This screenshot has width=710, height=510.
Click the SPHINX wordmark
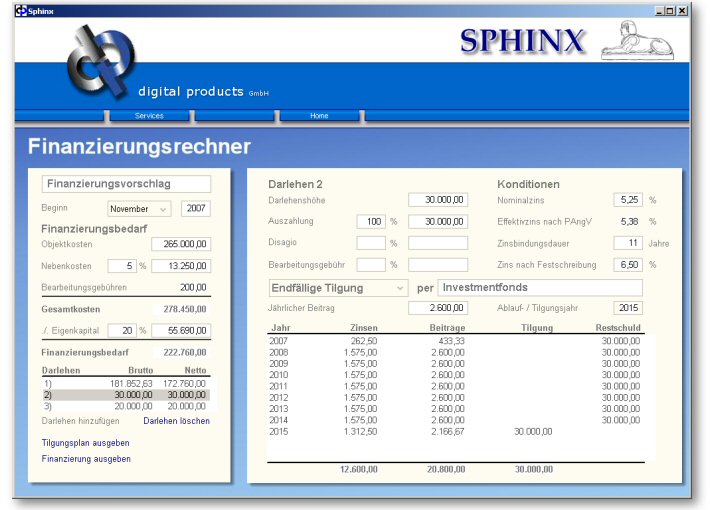click(523, 41)
